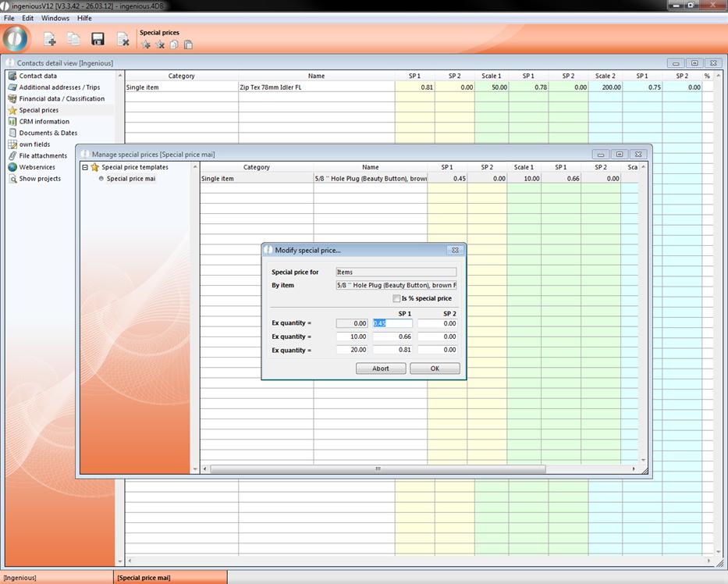Click the Ex quantity field showing 20.00
This screenshot has width=728, height=584.
(352, 351)
